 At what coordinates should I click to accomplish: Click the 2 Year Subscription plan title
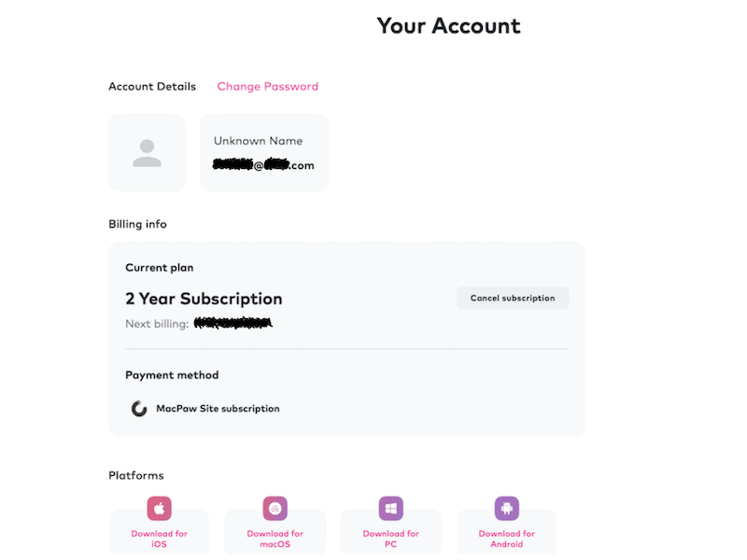[204, 300]
